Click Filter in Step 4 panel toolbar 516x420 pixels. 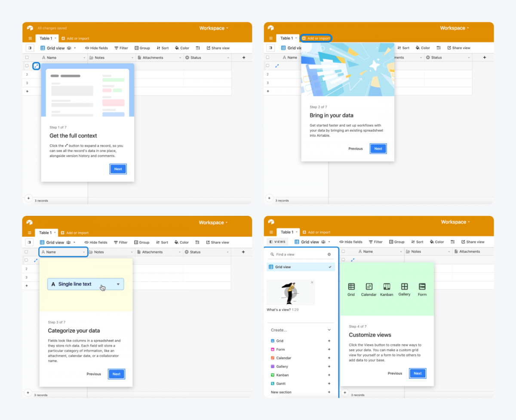click(376, 242)
